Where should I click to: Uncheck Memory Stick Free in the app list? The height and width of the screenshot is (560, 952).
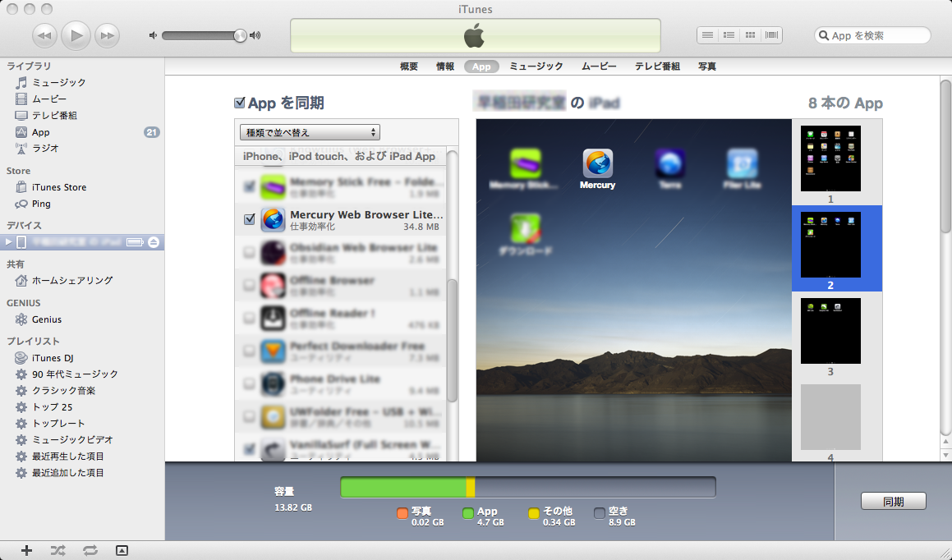point(249,186)
